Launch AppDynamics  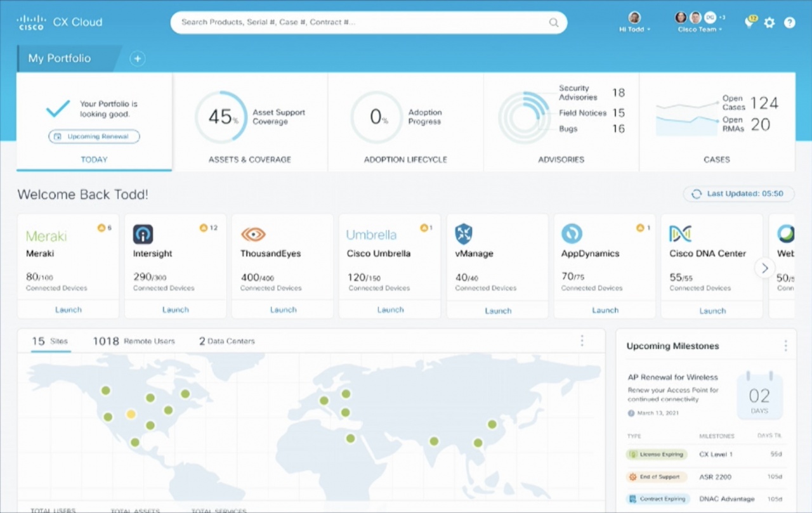coord(605,310)
